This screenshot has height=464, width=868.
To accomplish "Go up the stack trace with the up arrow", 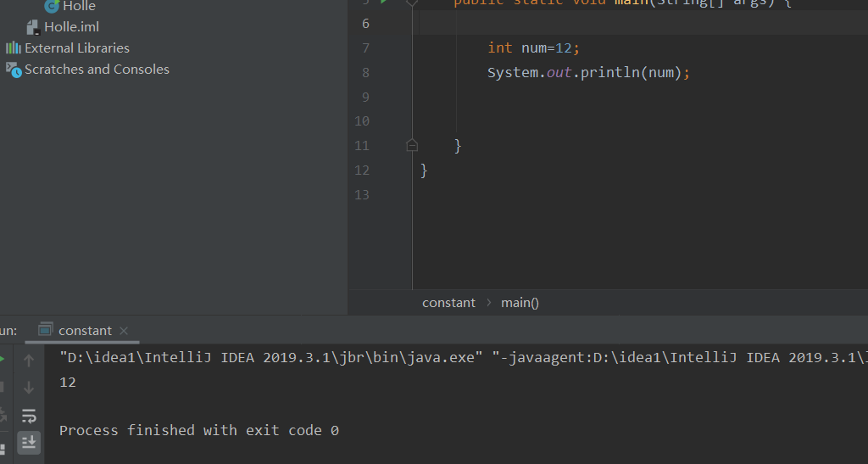I will (x=29, y=361).
